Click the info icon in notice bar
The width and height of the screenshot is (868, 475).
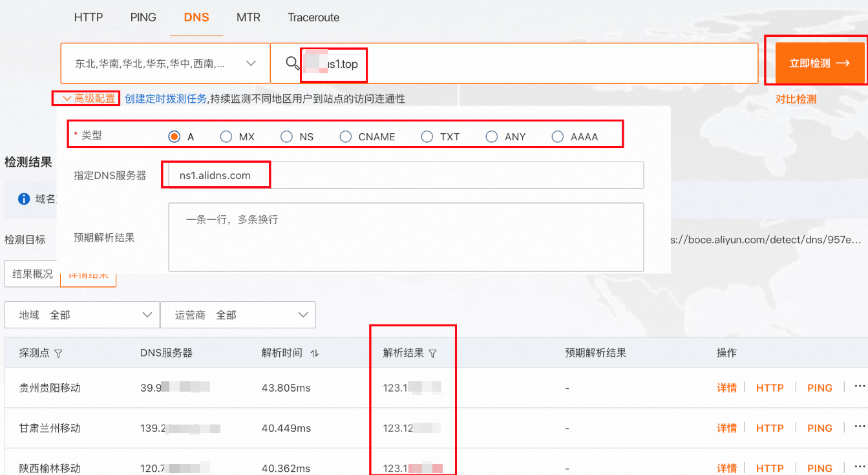click(x=24, y=198)
